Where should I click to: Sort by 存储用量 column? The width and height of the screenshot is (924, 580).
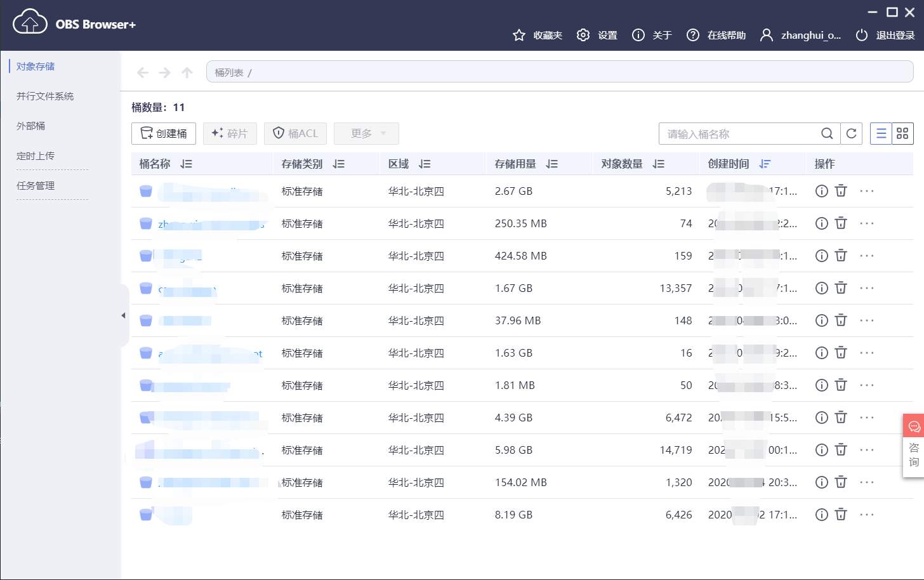(x=551, y=164)
